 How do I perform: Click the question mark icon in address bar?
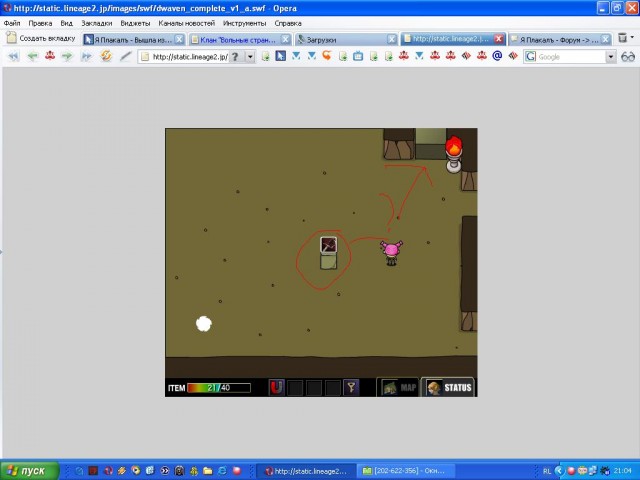tap(235, 57)
